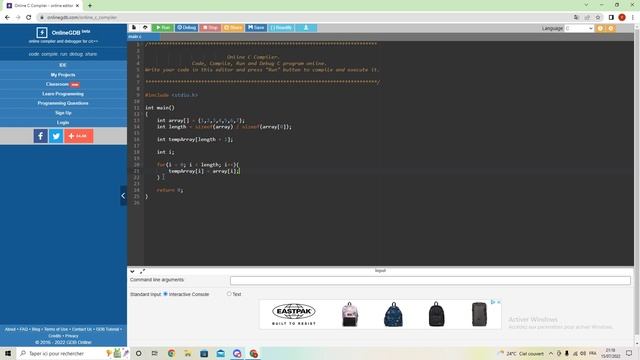Click Login in sidebar
The height and width of the screenshot is (360, 640).
63,122
